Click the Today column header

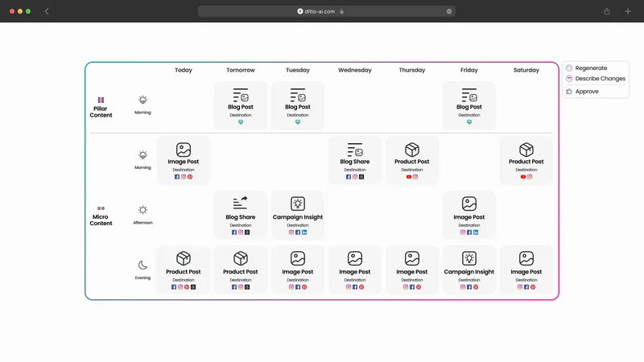[184, 70]
